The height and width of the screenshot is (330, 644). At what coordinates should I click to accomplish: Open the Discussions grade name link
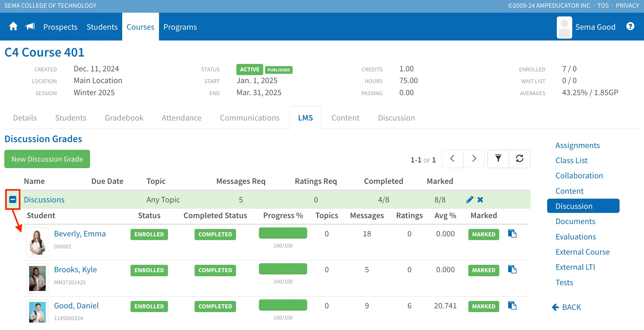point(44,200)
